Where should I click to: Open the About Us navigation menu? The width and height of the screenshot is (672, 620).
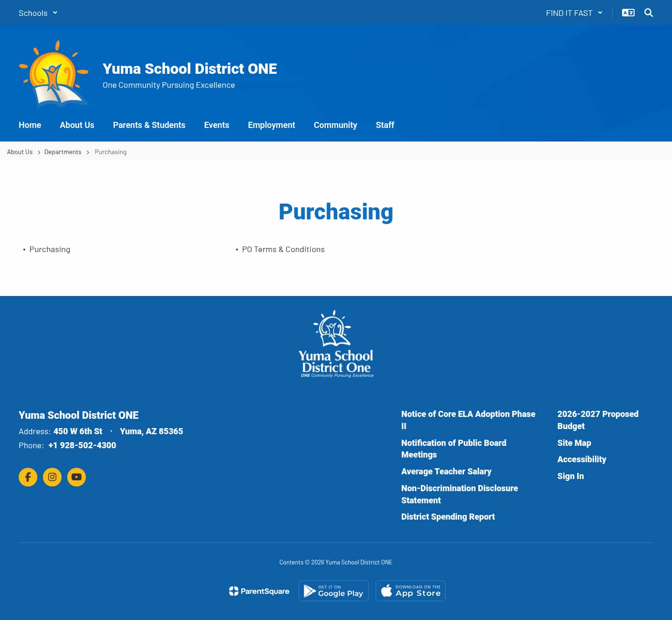[x=77, y=125]
